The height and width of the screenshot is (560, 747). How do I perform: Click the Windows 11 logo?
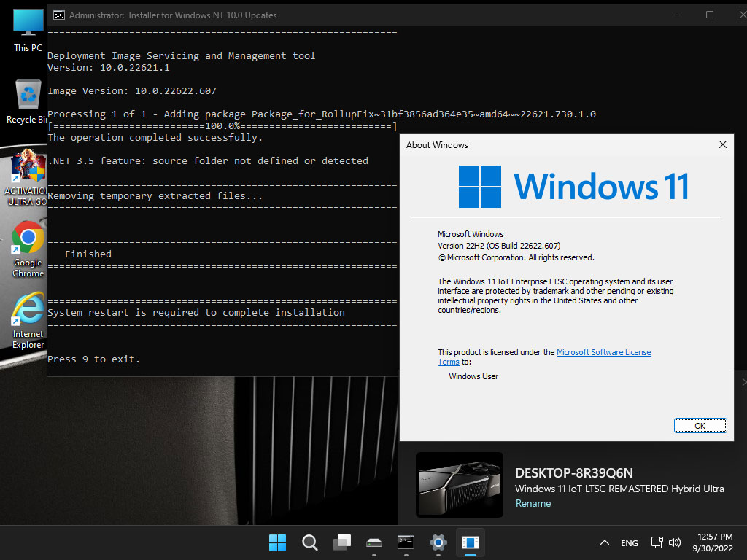coord(573,186)
